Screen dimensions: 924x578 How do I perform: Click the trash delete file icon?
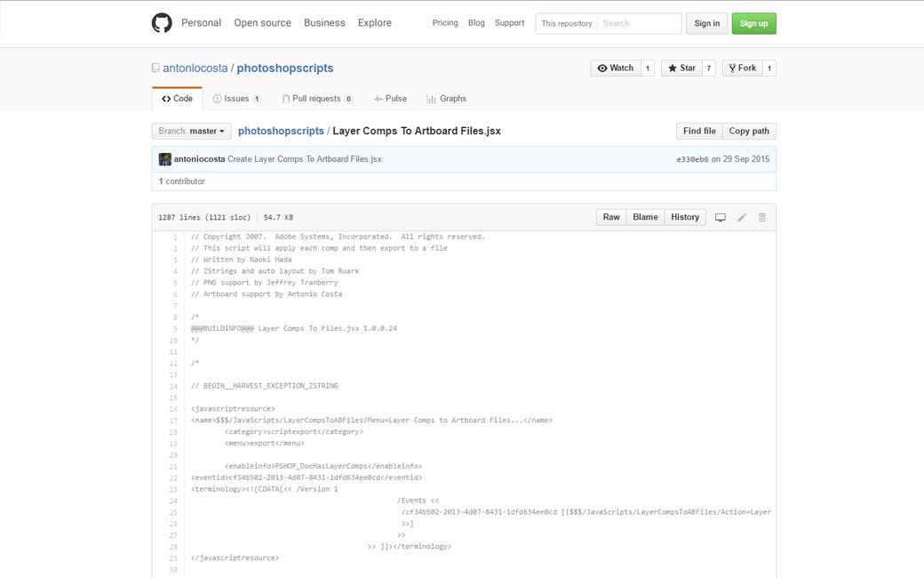coord(761,217)
